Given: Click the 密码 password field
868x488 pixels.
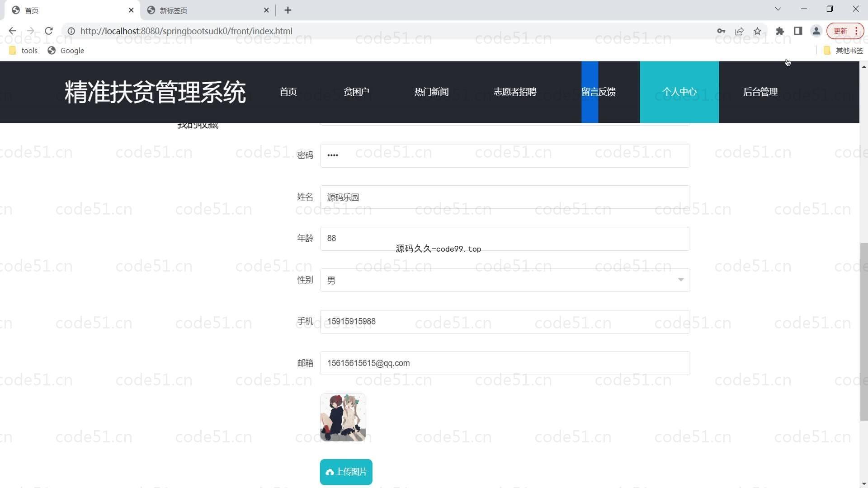Looking at the screenshot, I should (x=505, y=155).
